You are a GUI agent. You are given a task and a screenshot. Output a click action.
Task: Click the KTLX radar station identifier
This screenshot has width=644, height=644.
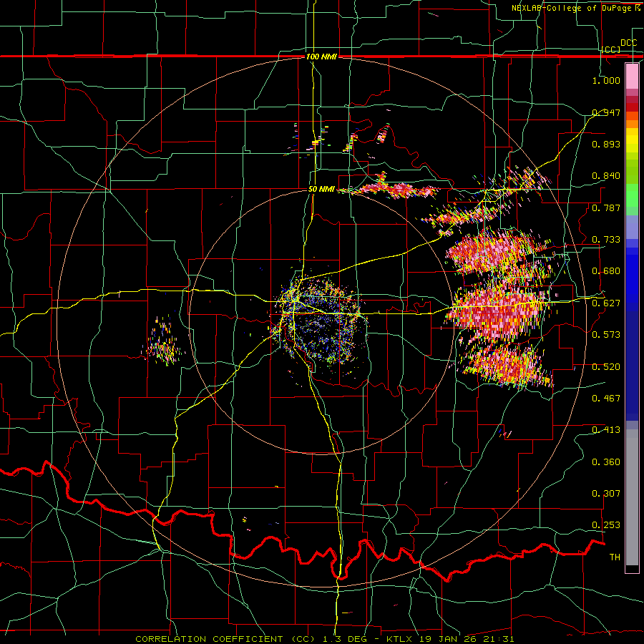pyautogui.click(x=399, y=639)
